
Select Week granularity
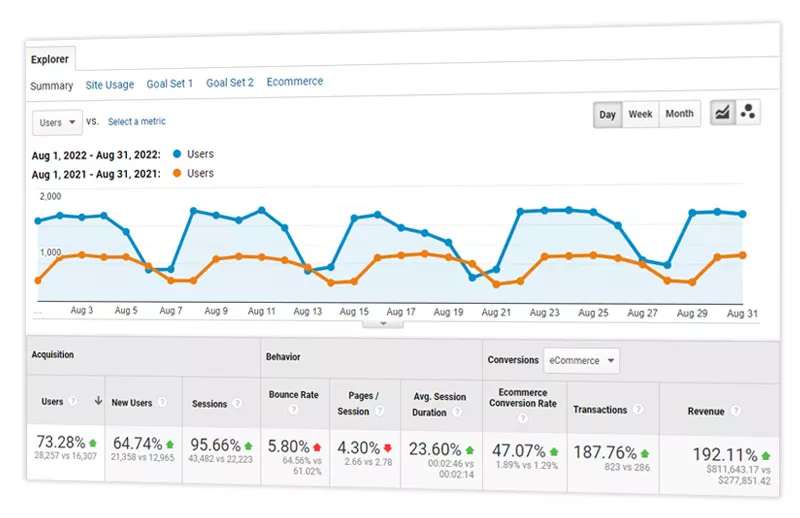click(640, 114)
